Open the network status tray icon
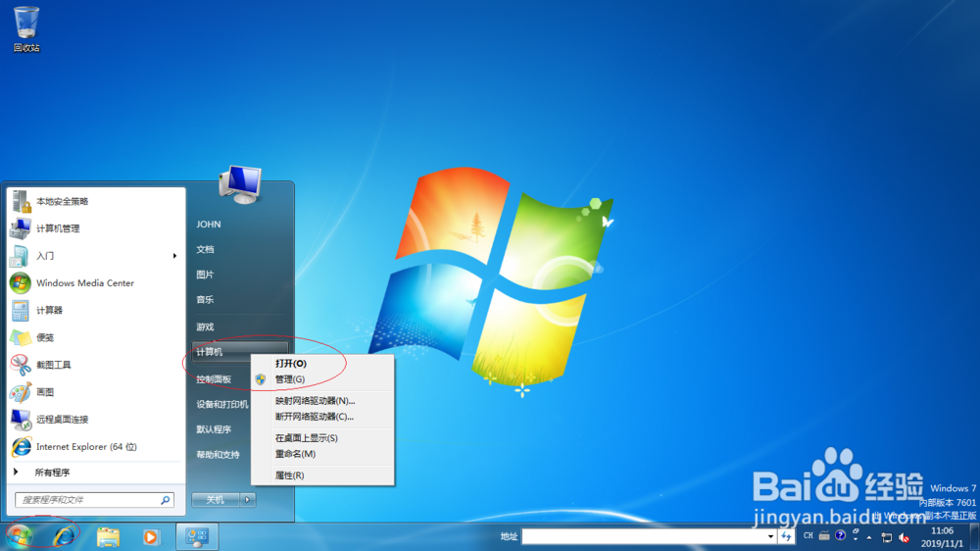Viewport: 980px width, 551px height. point(886,537)
